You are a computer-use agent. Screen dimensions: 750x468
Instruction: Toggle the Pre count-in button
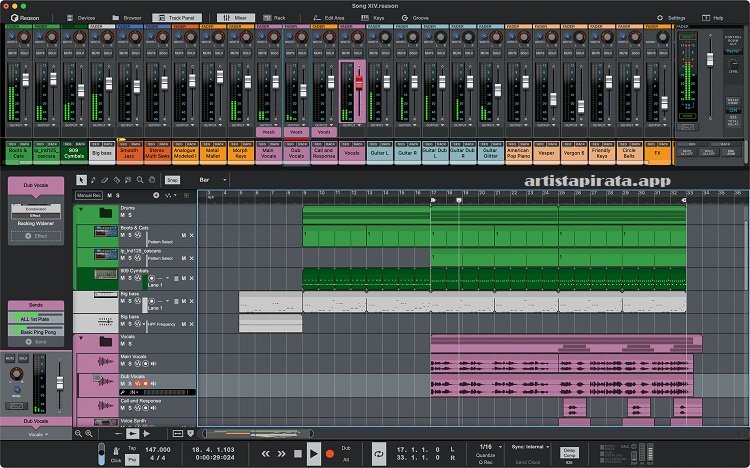point(132,459)
